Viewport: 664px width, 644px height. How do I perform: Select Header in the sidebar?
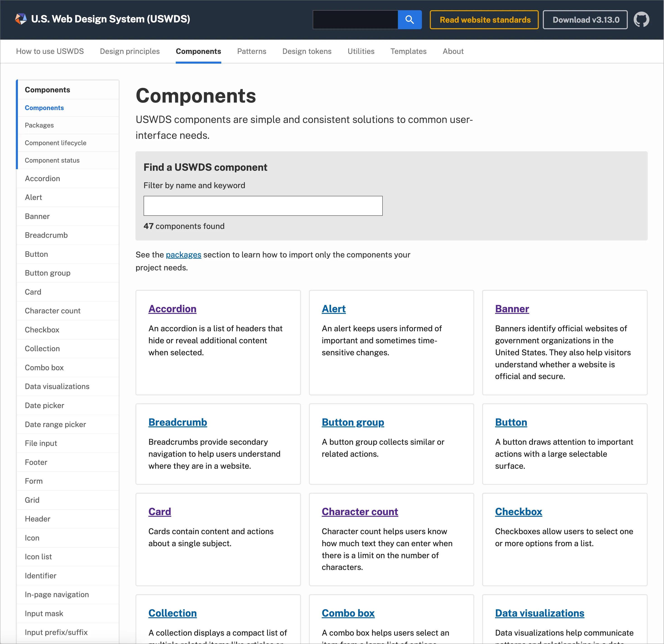68,519
